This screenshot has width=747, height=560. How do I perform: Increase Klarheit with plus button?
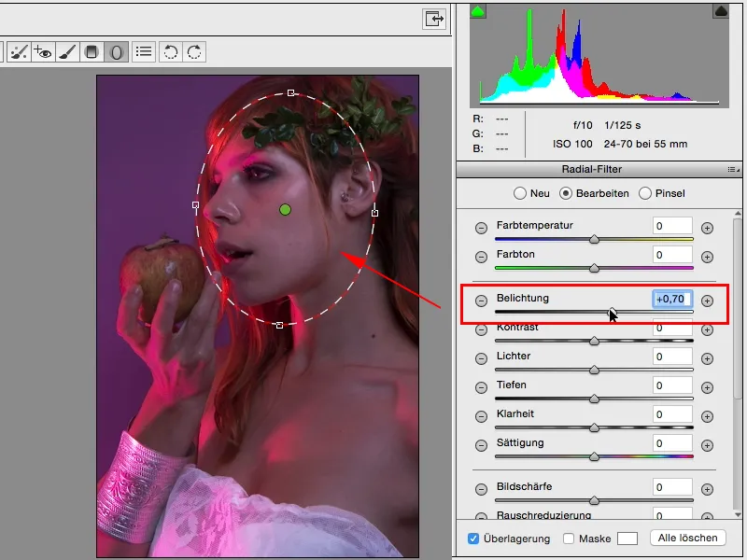[708, 416]
